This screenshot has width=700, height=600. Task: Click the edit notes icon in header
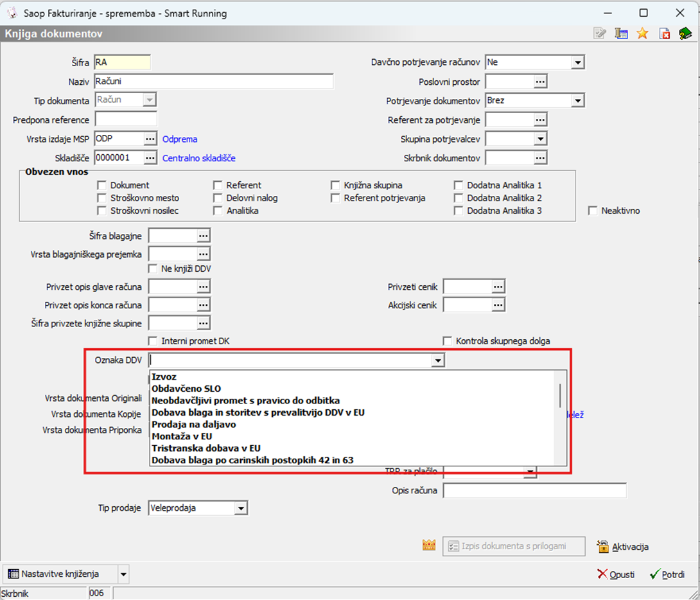point(600,33)
